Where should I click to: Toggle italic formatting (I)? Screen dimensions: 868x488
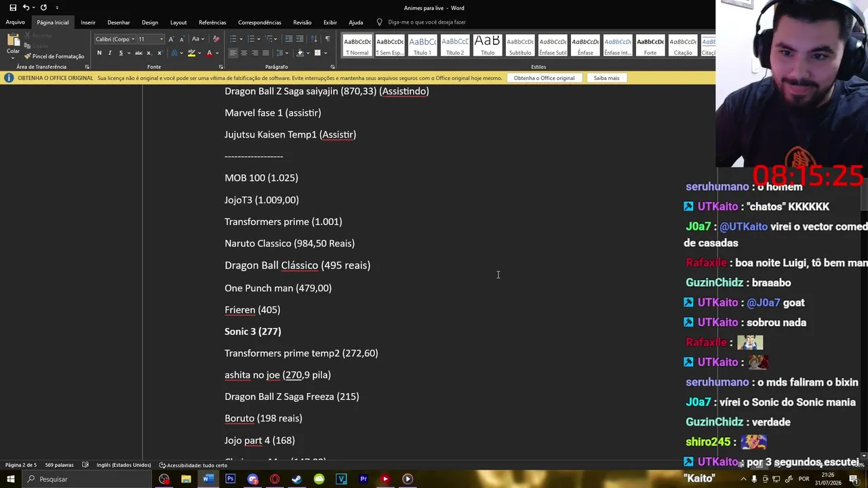pyautogui.click(x=110, y=53)
